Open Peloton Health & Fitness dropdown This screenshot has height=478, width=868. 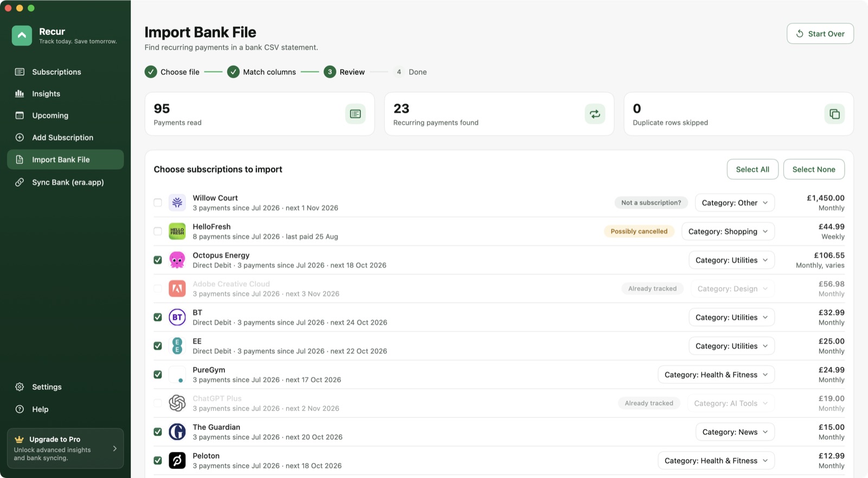[716, 461]
